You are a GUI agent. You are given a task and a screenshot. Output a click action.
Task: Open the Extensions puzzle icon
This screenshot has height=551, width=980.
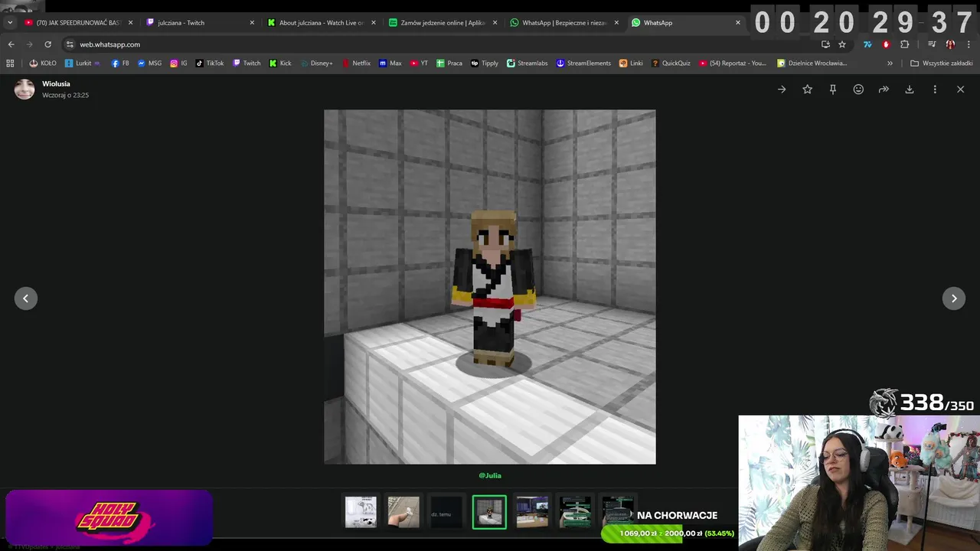coord(905,44)
